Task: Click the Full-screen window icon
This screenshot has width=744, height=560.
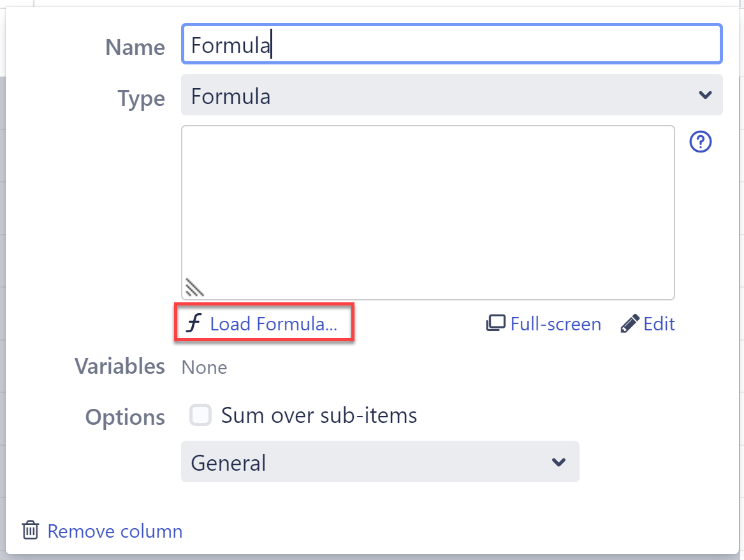Action: tap(495, 323)
